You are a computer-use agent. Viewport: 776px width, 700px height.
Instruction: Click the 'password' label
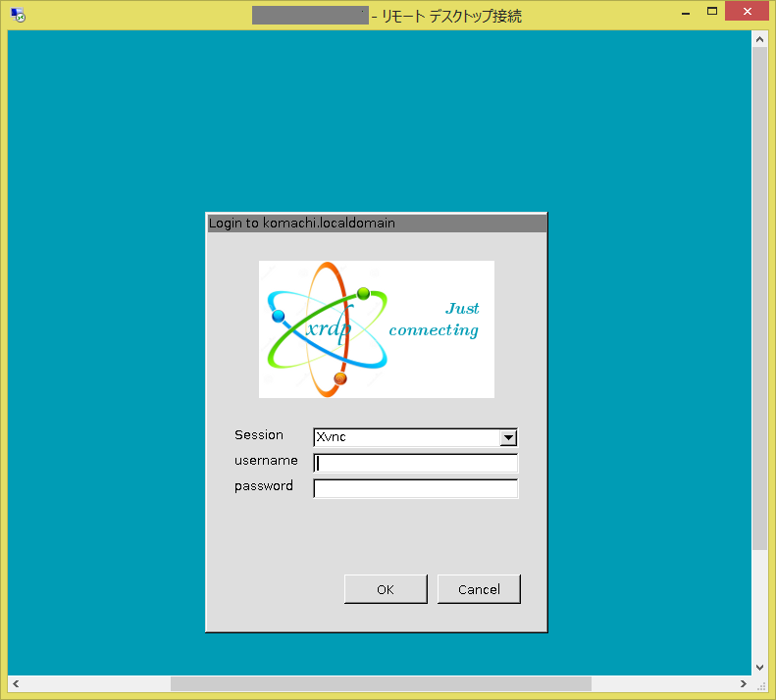pyautogui.click(x=264, y=486)
